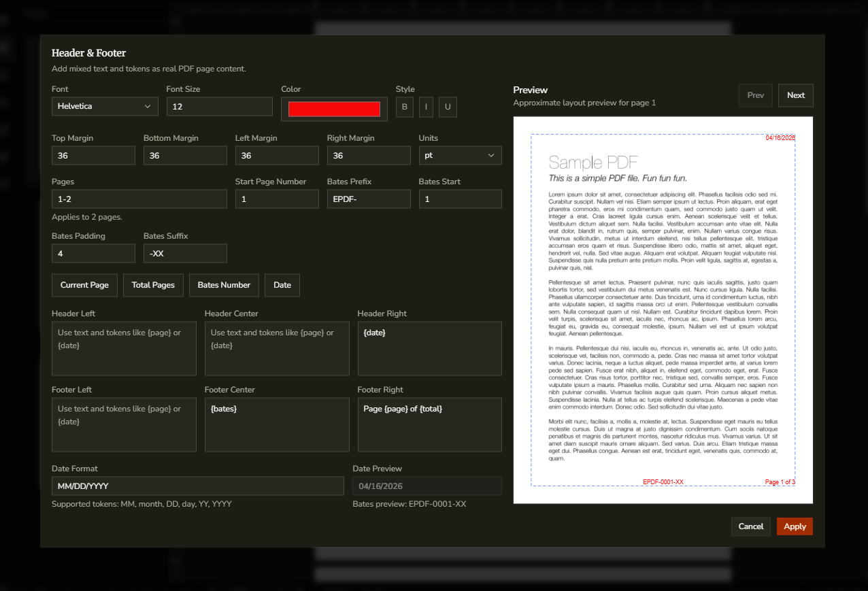This screenshot has width=868, height=591.
Task: Insert the Current Page token
Action: pos(84,285)
